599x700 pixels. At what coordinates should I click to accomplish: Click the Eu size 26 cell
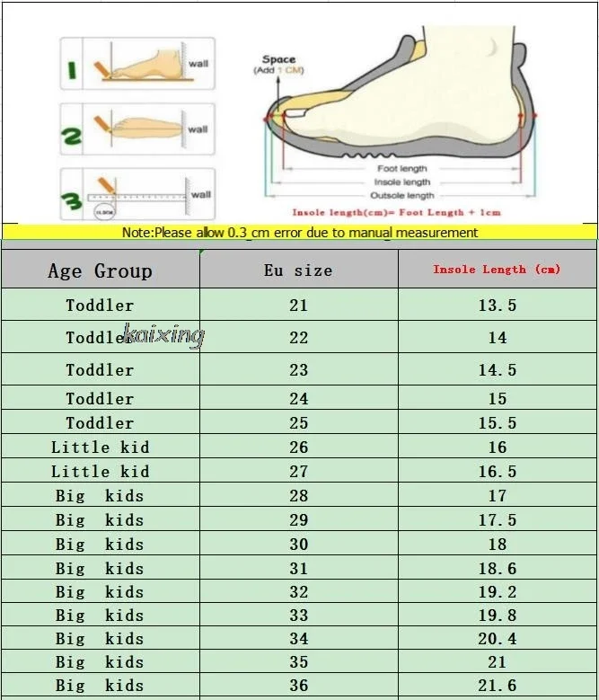click(299, 446)
